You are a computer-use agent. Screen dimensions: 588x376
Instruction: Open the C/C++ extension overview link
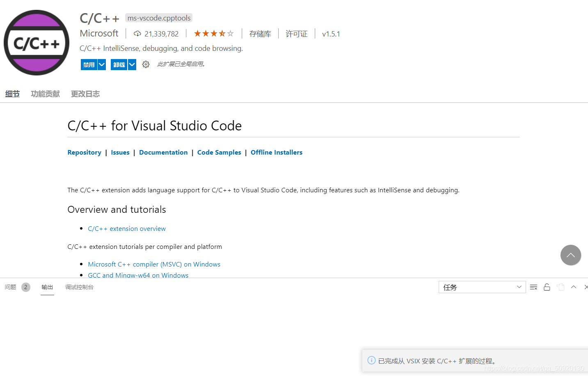coord(127,228)
